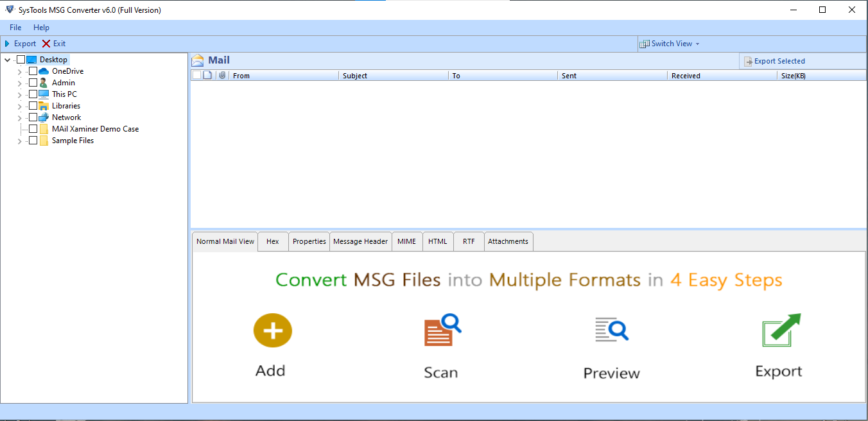Switch to the Hex tab

pyautogui.click(x=273, y=241)
